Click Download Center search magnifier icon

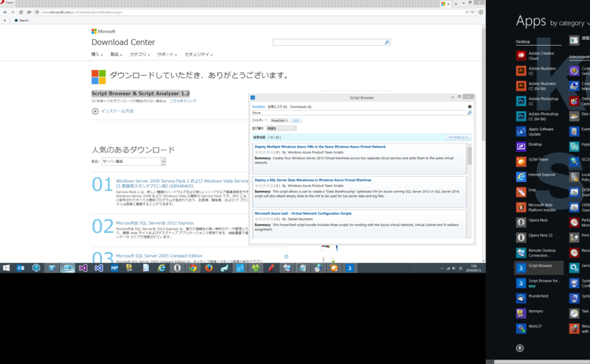(386, 42)
